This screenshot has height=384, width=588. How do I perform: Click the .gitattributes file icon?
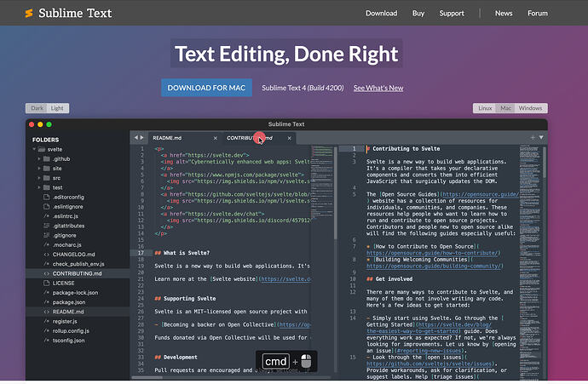(47, 226)
